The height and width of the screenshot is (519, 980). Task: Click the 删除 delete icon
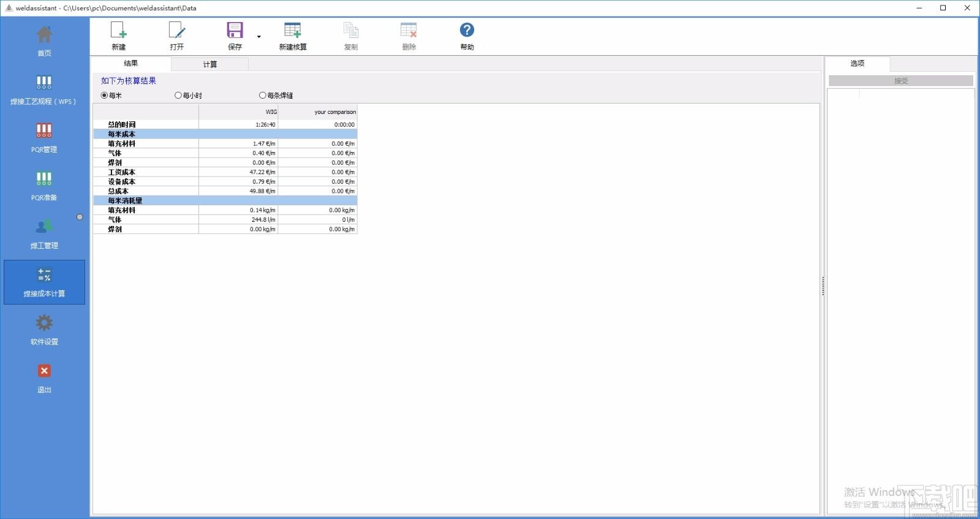coord(409,30)
